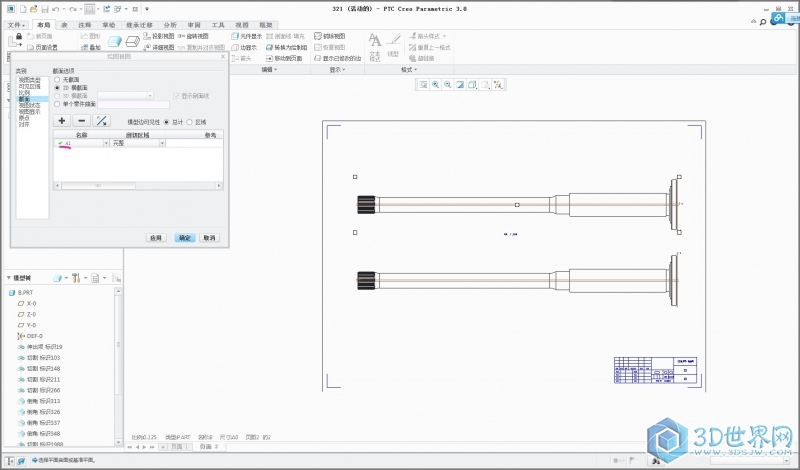Click the Zoom Out magnifier icon
Image resolution: width=800 pixels, height=470 pixels.
point(447,85)
